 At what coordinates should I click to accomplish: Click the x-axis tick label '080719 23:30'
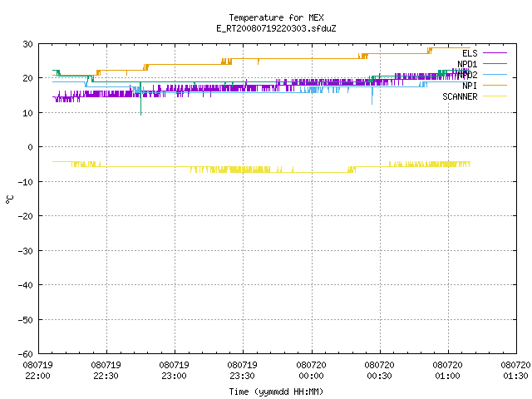(242, 371)
